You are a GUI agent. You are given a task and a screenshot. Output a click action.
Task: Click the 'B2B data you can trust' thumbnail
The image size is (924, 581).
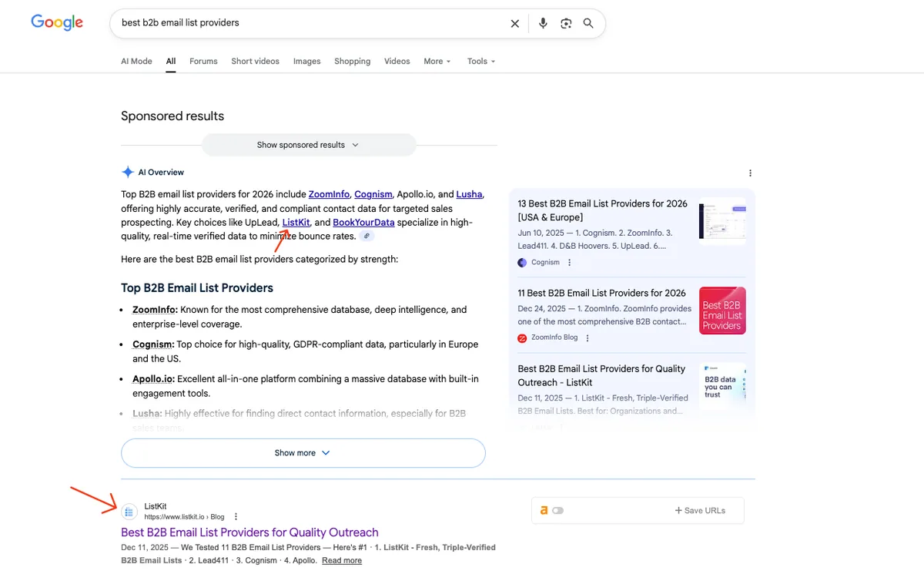pos(722,387)
